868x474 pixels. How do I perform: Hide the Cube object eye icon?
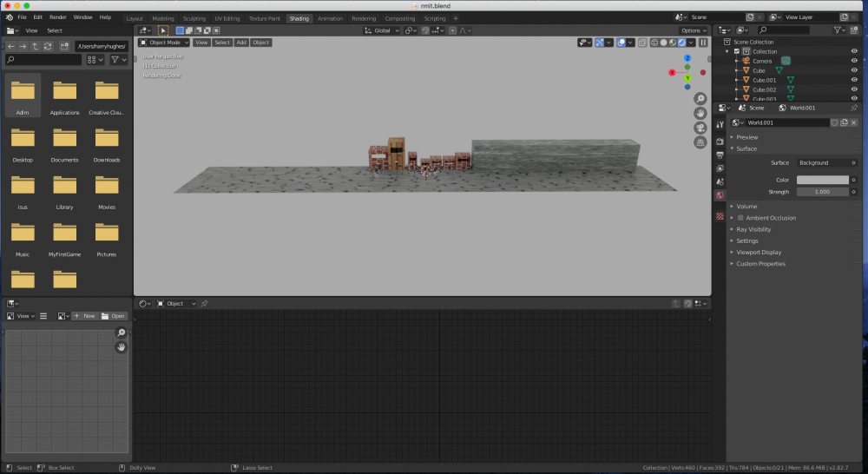854,70
